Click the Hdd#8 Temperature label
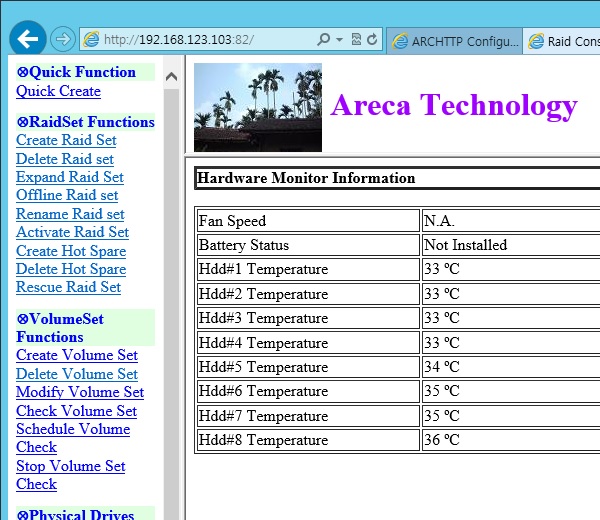600x520 pixels. [263, 440]
